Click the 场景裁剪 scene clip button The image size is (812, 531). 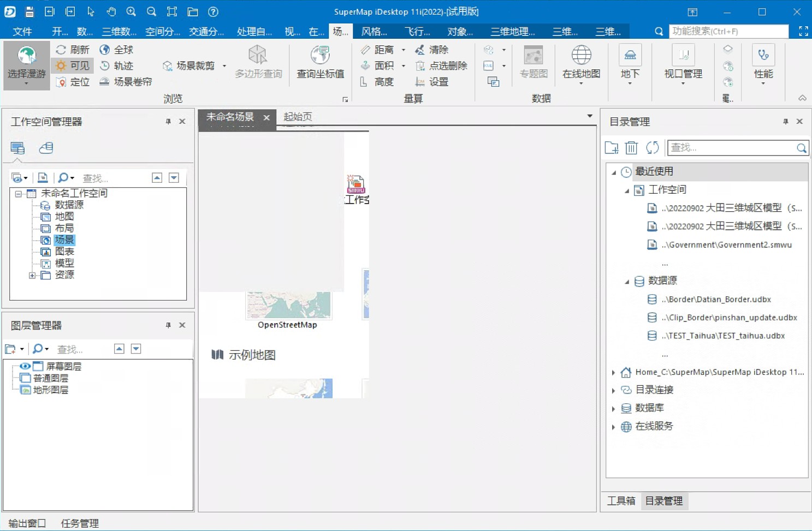(x=189, y=65)
